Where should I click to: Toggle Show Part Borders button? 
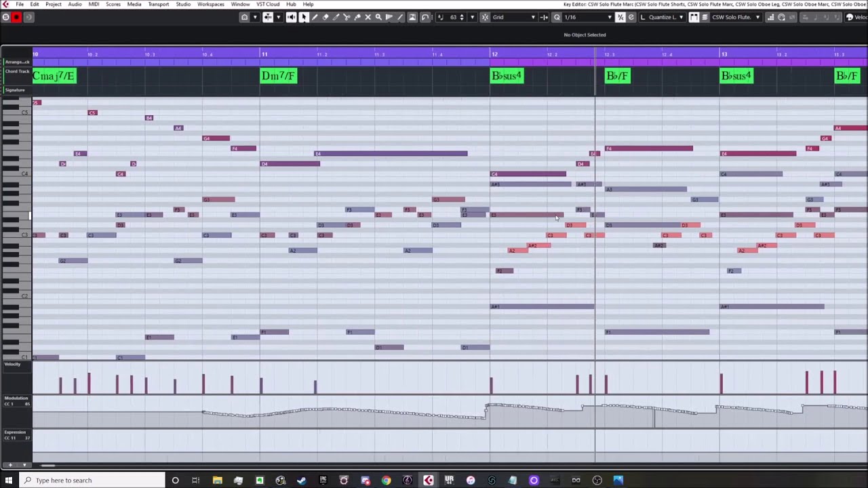coord(692,17)
